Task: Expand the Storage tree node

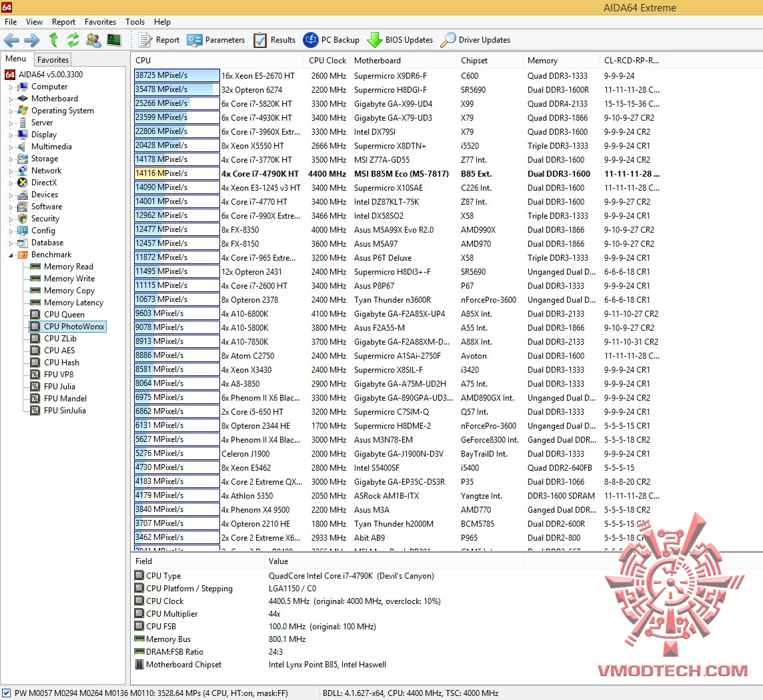Action: coord(11,159)
